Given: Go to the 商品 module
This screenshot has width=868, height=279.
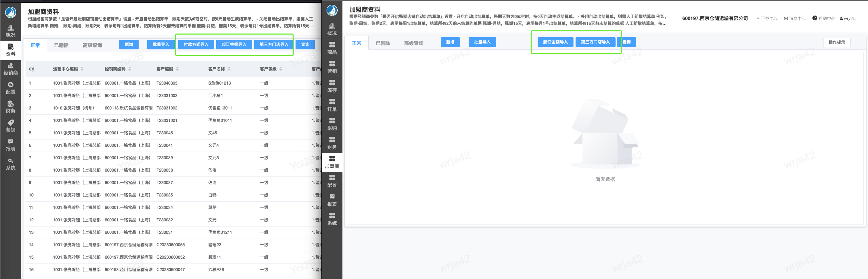Looking at the screenshot, I should pyautogui.click(x=332, y=48).
